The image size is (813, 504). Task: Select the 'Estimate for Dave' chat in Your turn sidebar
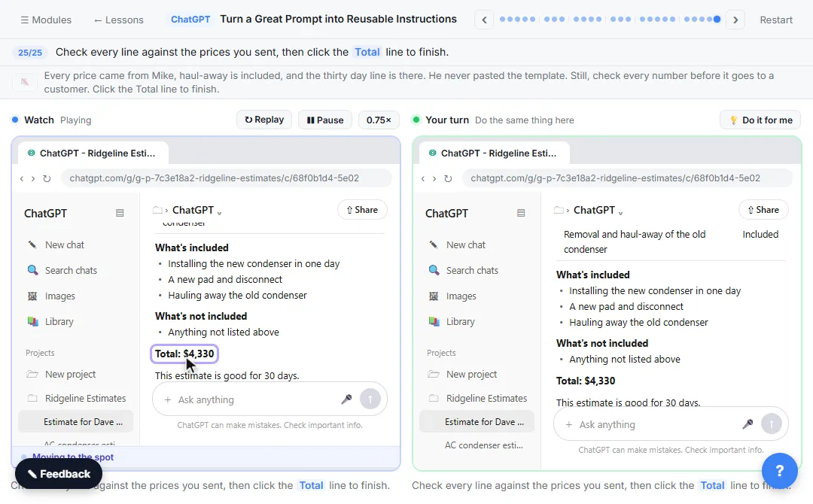pyautogui.click(x=477, y=422)
